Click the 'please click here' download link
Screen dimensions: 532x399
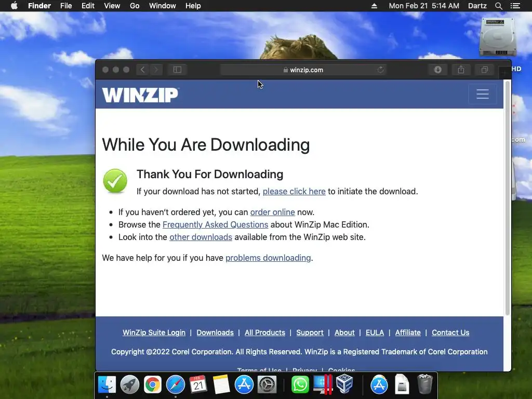point(294,191)
